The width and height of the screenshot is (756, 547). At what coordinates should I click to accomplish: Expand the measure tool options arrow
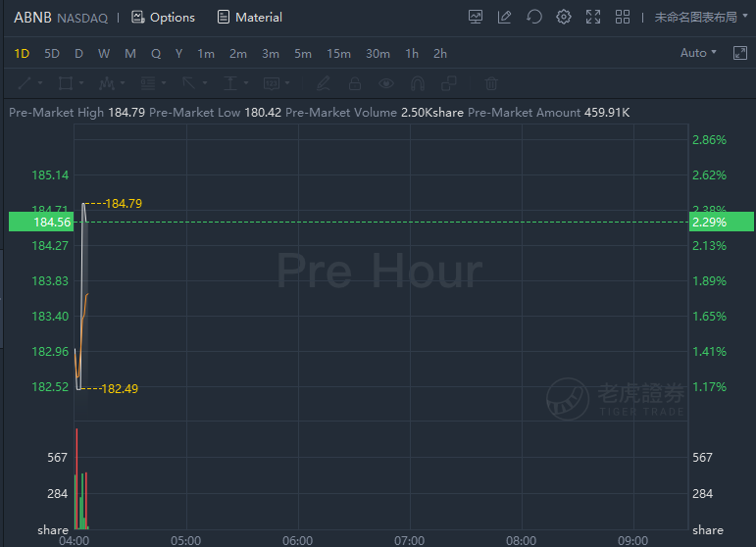[x=246, y=83]
